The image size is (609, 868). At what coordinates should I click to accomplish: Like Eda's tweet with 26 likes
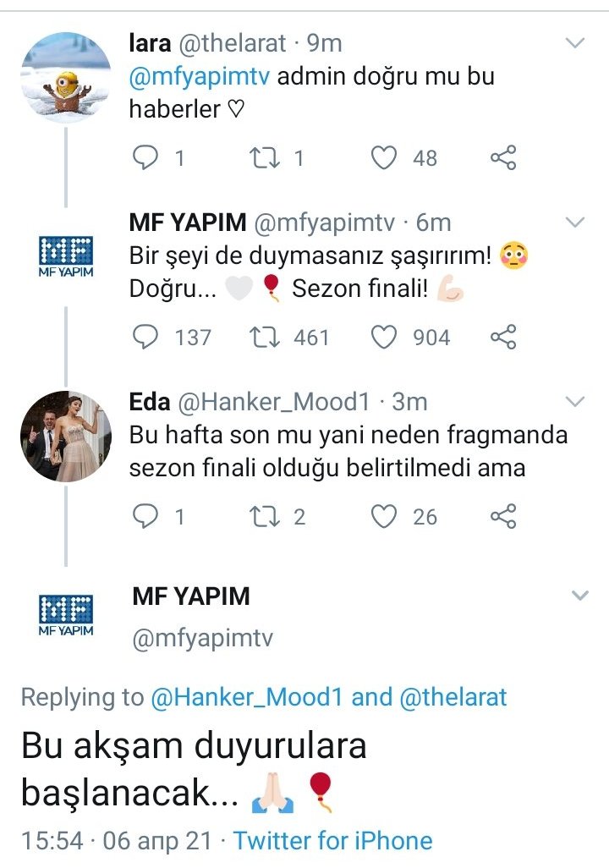pyautogui.click(x=385, y=516)
